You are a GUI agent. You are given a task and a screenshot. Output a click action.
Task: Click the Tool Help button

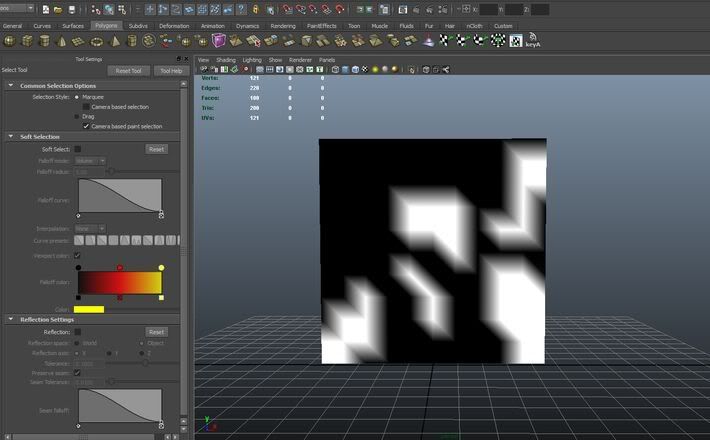[170, 71]
